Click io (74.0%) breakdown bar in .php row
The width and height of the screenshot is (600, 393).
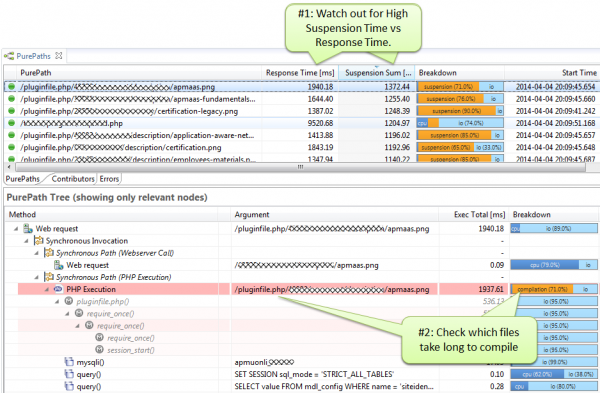tap(471, 123)
